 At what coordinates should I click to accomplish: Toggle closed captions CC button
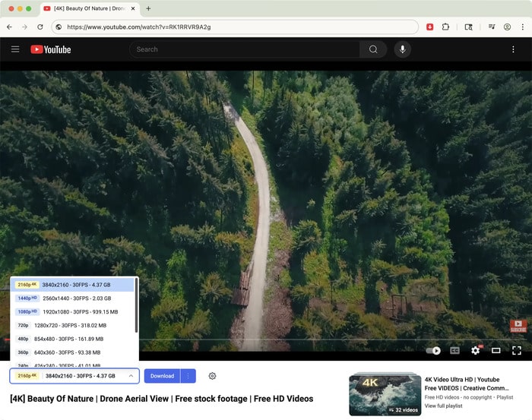tap(454, 351)
